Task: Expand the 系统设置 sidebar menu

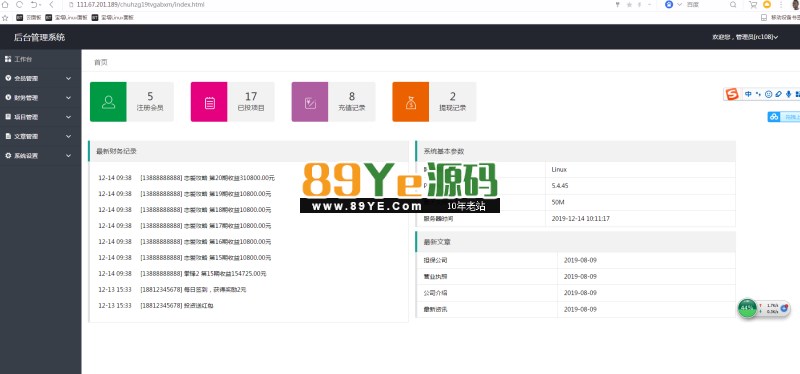Action: pyautogui.click(x=41, y=156)
